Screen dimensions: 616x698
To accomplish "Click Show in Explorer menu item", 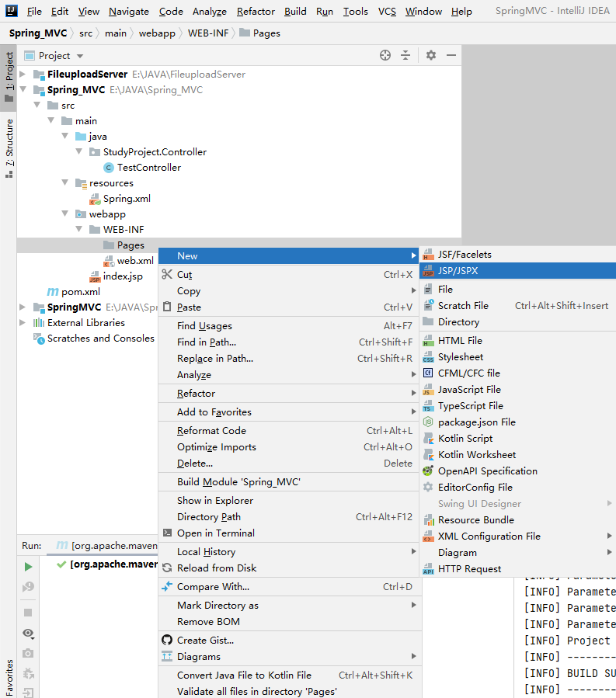I will [290, 500].
